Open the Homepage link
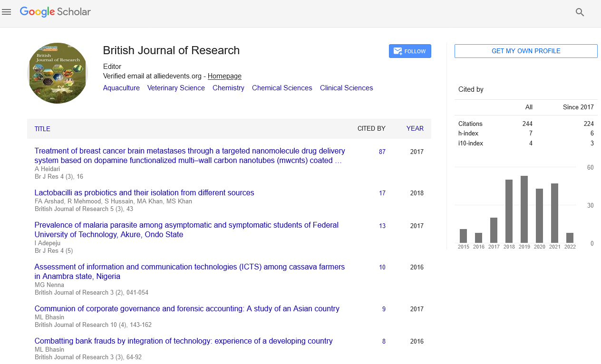Screen dimensions: 601x364 (x=224, y=76)
